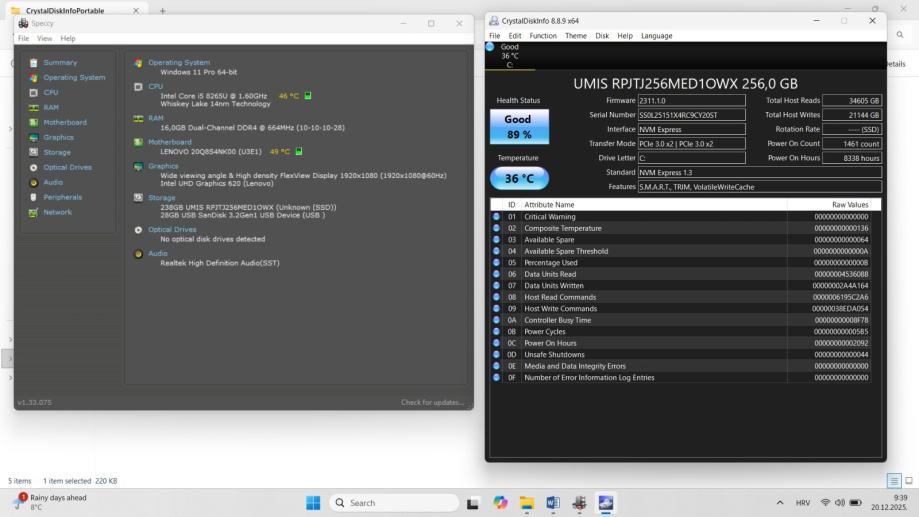The width and height of the screenshot is (919, 517).
Task: Click the Firmware value field
Action: click(692, 100)
